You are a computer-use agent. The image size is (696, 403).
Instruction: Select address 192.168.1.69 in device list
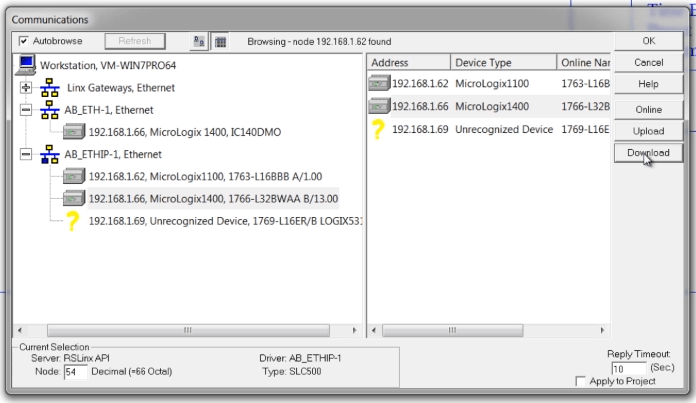tap(420, 130)
